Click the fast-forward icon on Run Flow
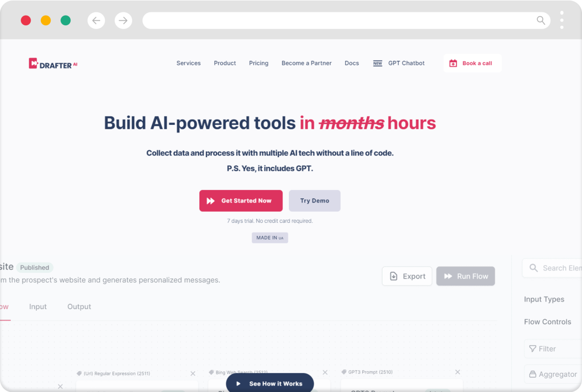The image size is (582, 392). tap(448, 276)
